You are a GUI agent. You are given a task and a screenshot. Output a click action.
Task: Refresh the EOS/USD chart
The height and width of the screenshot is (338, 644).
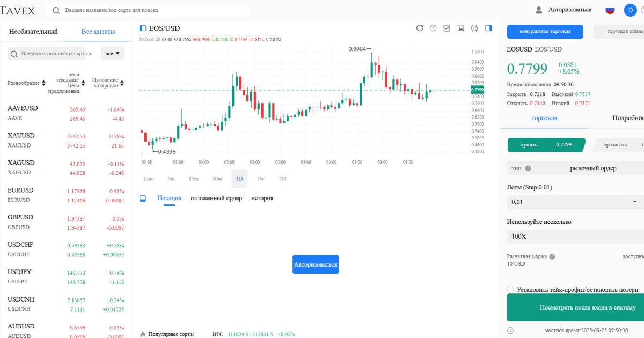coord(420,28)
